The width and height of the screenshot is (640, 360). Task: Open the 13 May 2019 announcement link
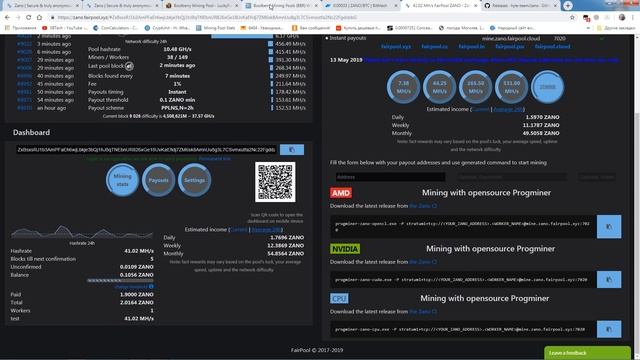tap(491, 60)
